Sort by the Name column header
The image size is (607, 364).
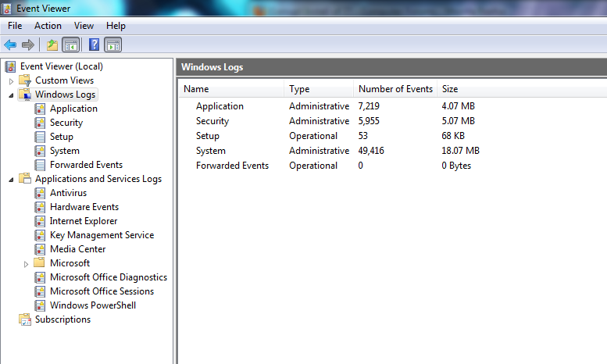pyautogui.click(x=231, y=89)
